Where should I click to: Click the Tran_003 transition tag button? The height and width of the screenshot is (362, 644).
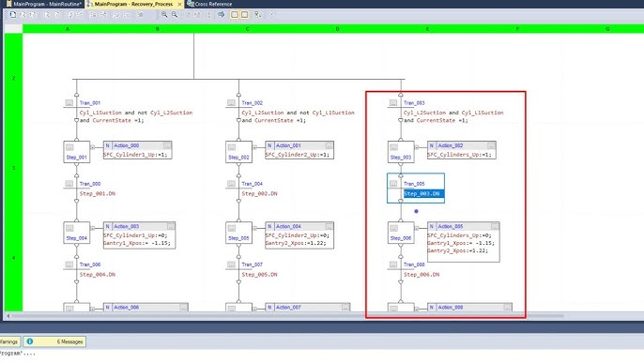[x=393, y=102]
